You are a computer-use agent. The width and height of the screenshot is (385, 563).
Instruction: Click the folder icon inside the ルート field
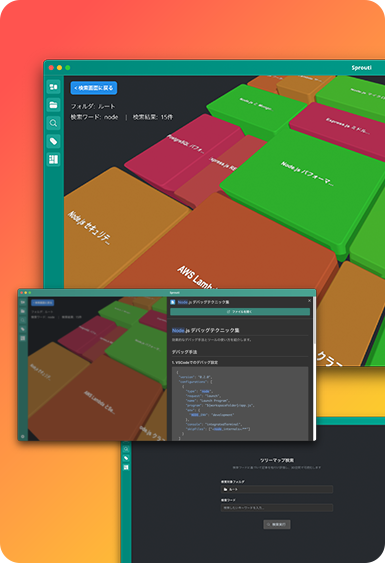[x=226, y=489]
